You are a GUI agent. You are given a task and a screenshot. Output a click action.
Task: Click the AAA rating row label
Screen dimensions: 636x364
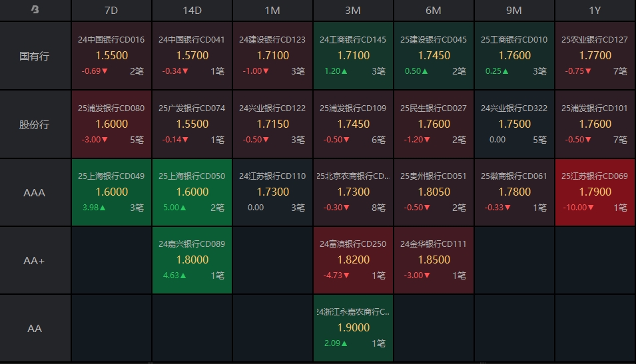point(35,192)
